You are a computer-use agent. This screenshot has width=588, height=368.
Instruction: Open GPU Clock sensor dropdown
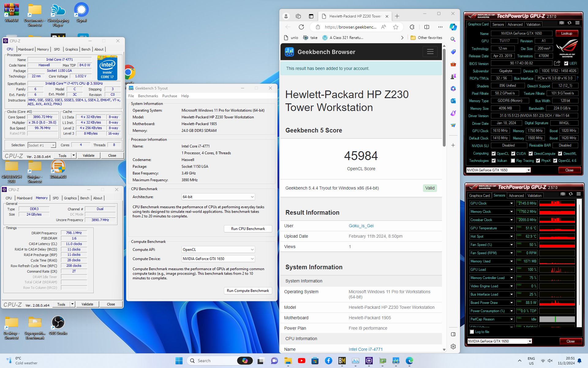[x=511, y=203]
